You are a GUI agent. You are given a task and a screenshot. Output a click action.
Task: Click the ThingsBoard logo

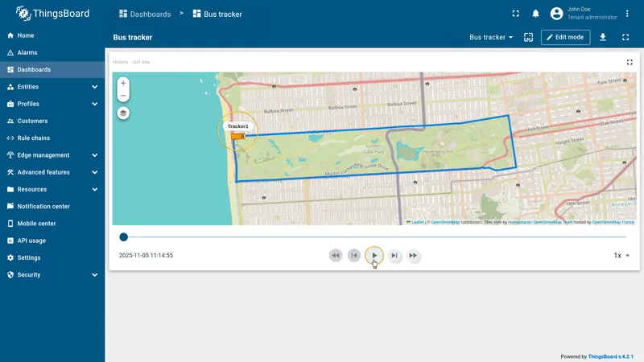(x=52, y=14)
